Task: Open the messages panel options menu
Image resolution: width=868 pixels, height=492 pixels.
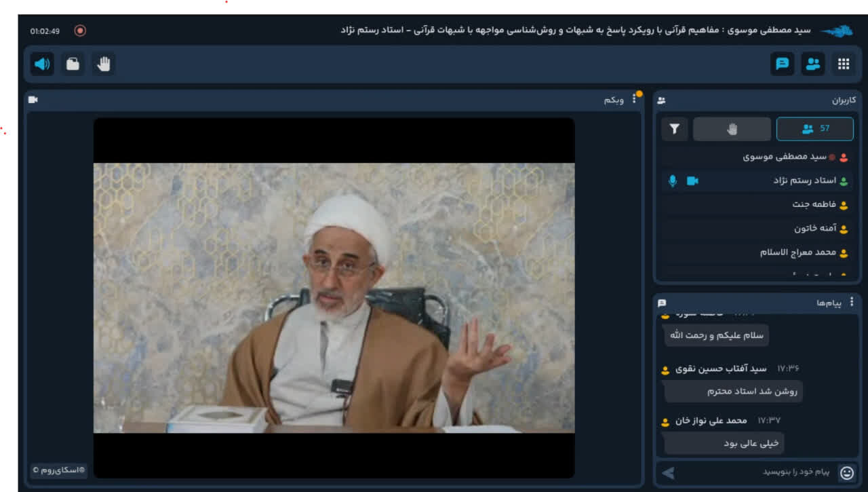Action: click(x=852, y=303)
